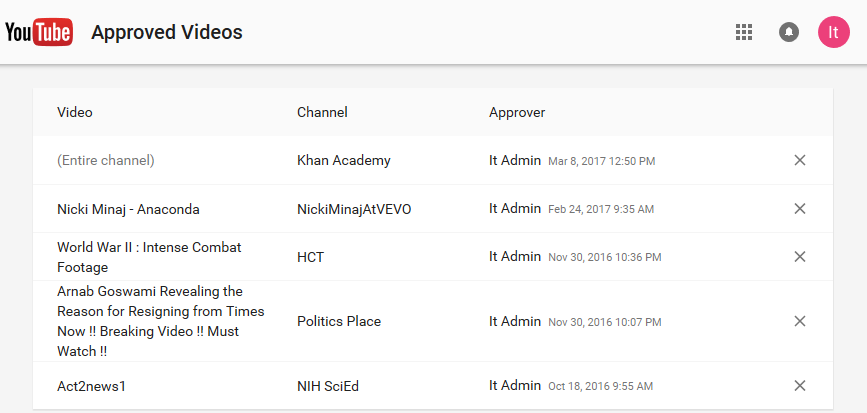
Task: Click the HCT channel name
Action: point(310,257)
